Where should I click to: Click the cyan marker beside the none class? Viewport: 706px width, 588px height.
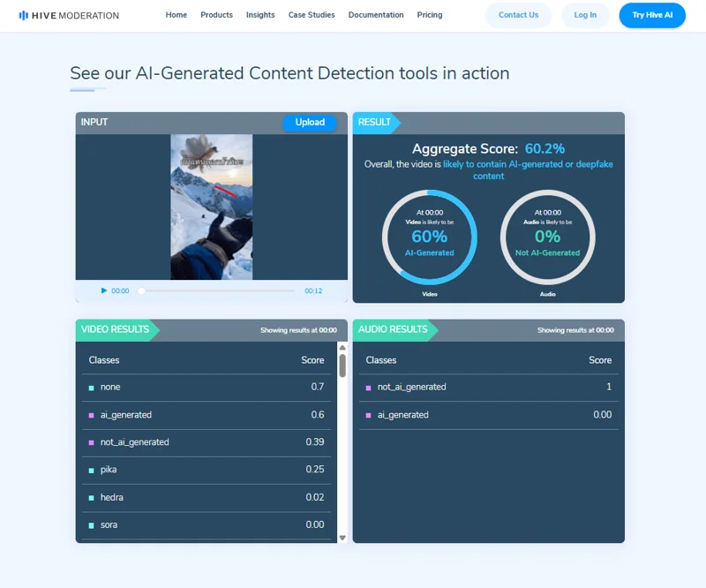tap(92, 388)
